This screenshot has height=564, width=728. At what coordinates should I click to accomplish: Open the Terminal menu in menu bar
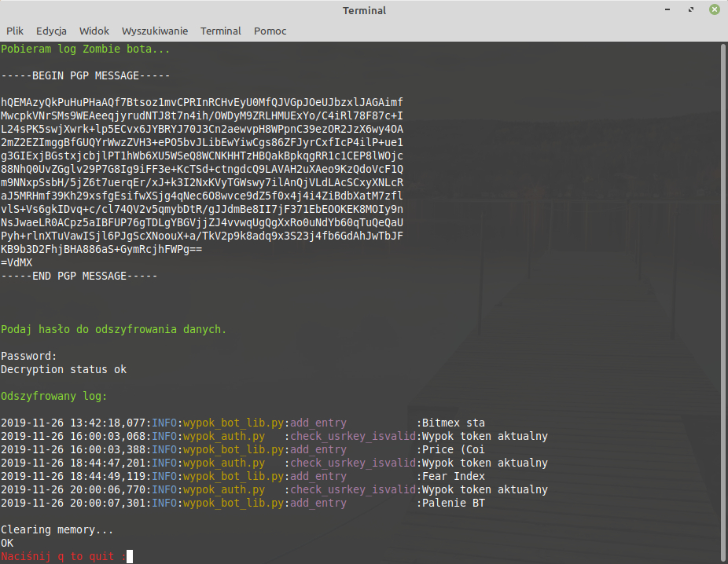221,31
